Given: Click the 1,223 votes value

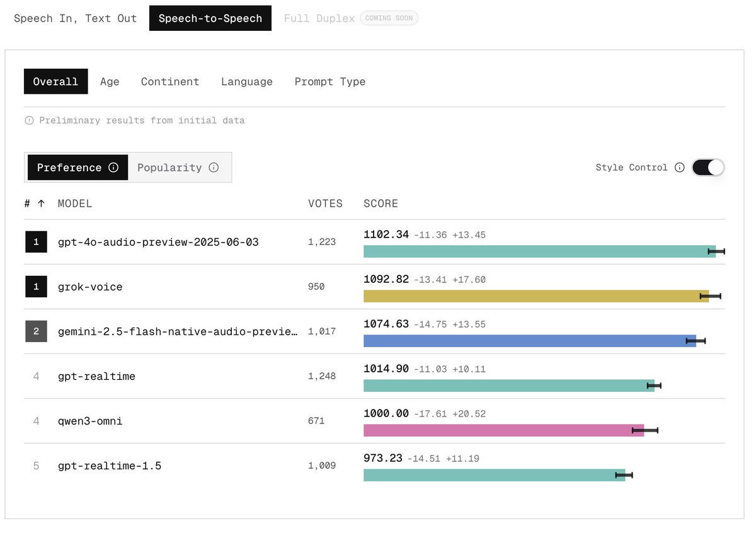Looking at the screenshot, I should [322, 242].
